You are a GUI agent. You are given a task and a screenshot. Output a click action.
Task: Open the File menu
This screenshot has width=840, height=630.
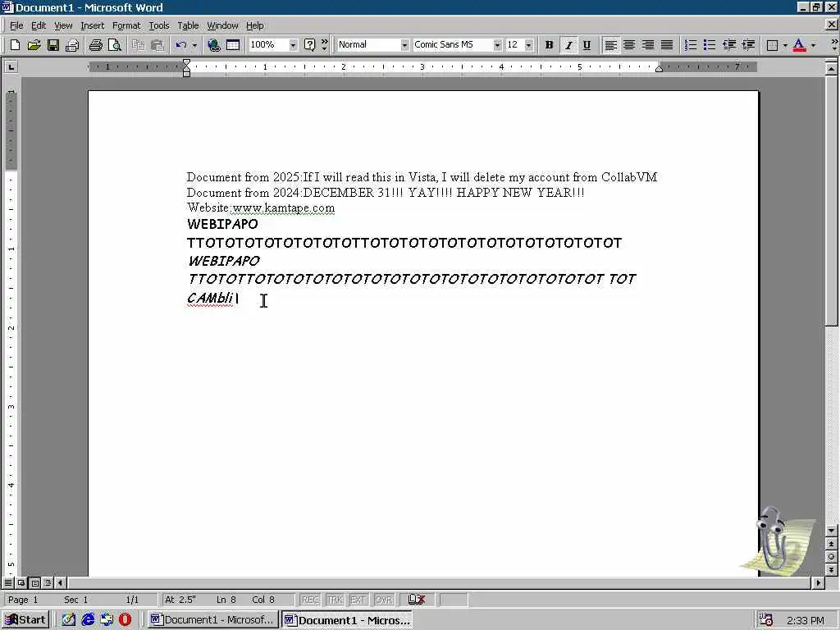click(16, 25)
